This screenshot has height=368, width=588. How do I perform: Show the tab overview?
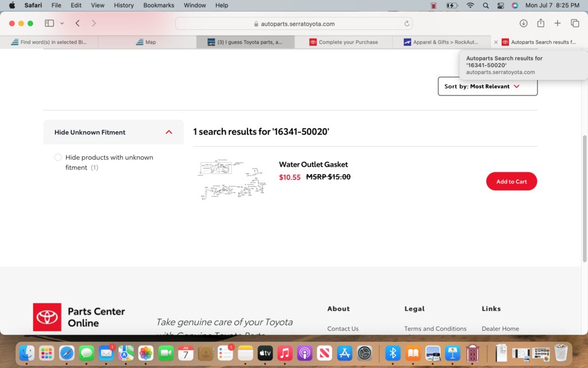(x=575, y=23)
